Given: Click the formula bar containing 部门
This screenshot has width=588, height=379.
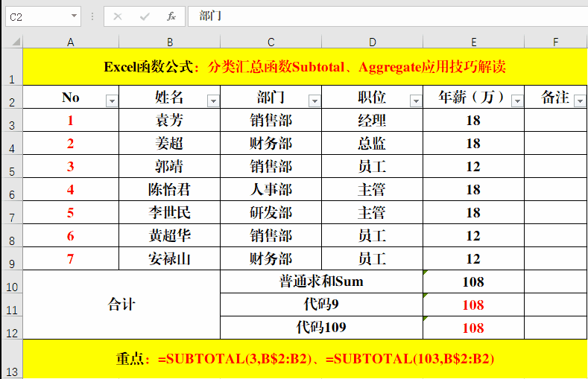Looking at the screenshot, I should click(388, 16).
